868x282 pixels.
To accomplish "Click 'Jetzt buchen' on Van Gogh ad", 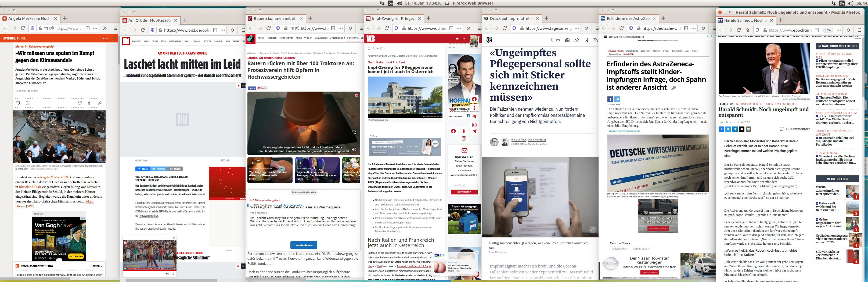I will tap(76, 256).
